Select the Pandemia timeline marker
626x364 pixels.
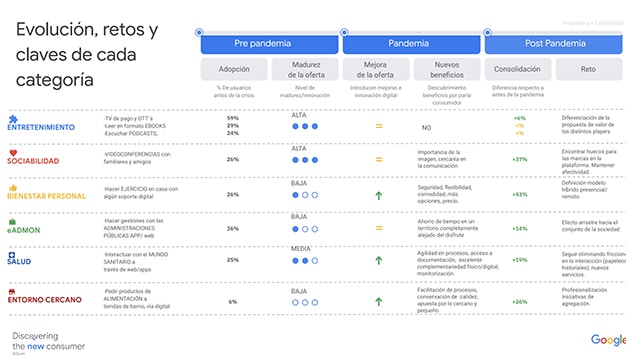pyautogui.click(x=344, y=32)
